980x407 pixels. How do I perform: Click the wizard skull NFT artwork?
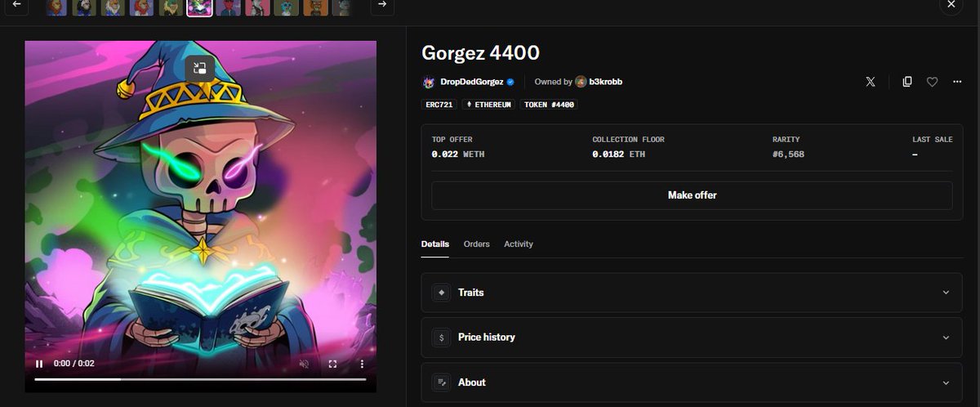coord(200,217)
